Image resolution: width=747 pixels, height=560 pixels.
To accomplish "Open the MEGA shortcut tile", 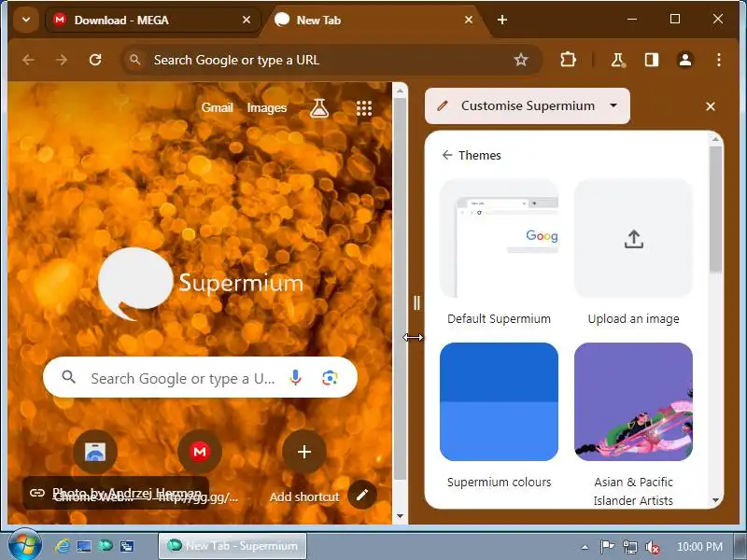I will [200, 452].
